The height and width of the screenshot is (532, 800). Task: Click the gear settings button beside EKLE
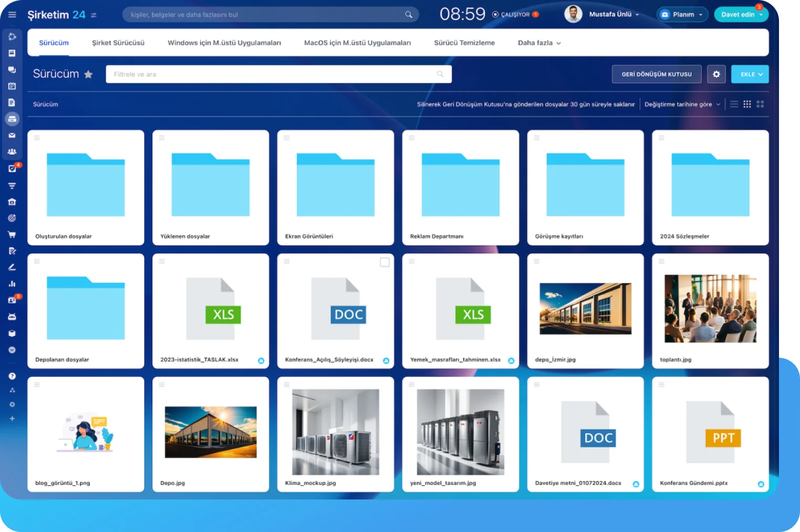(x=716, y=75)
